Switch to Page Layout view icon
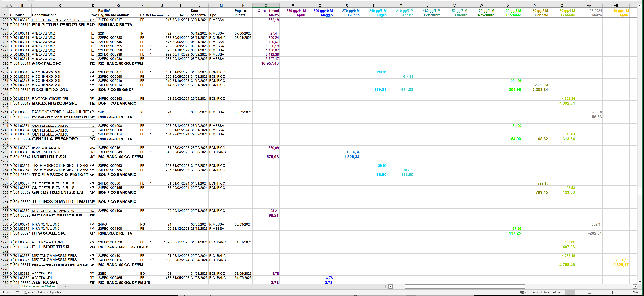This screenshot has height=296, width=644. (x=580, y=292)
